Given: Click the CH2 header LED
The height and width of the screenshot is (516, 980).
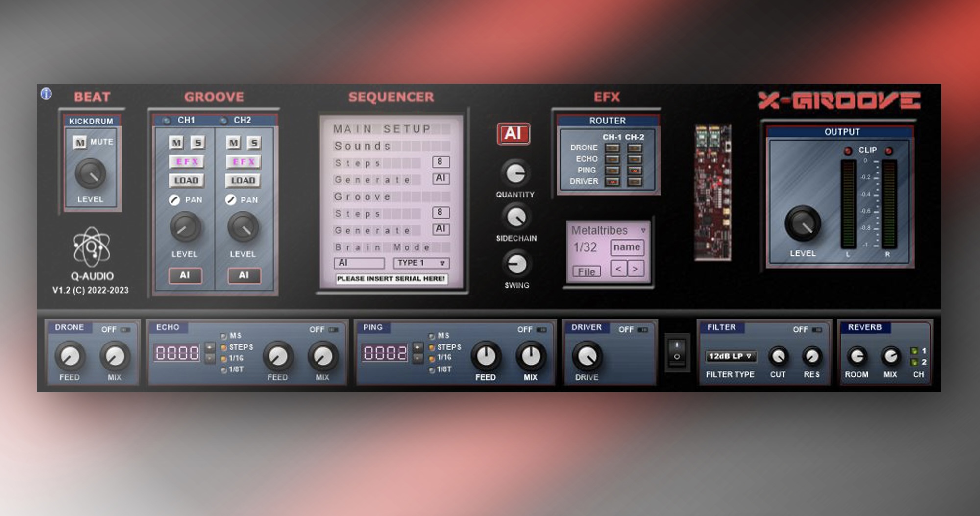Looking at the screenshot, I should point(223,120).
